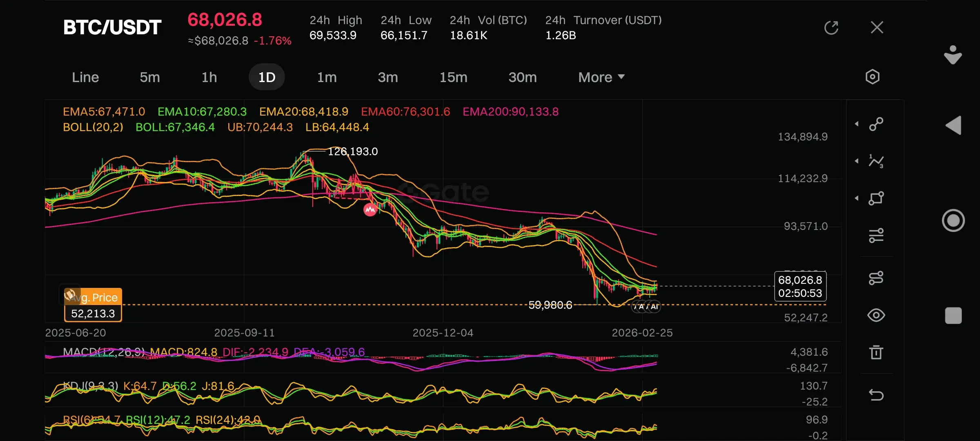Click the refresh chart icon
Image resolution: width=980 pixels, height=441 pixels.
[x=831, y=28]
